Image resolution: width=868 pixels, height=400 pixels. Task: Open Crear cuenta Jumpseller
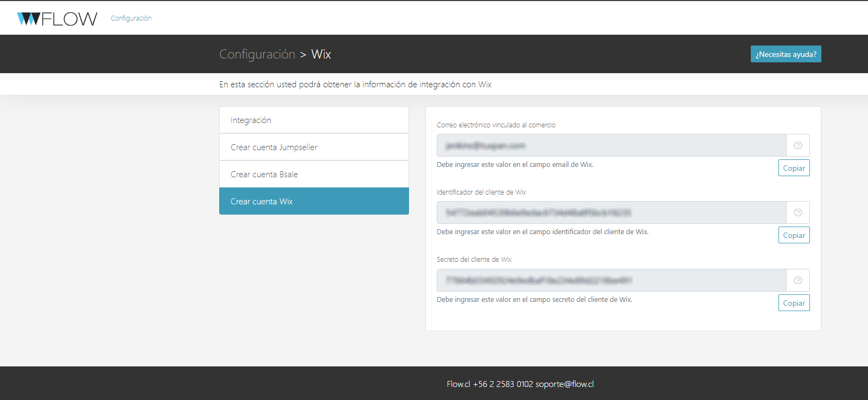314,147
